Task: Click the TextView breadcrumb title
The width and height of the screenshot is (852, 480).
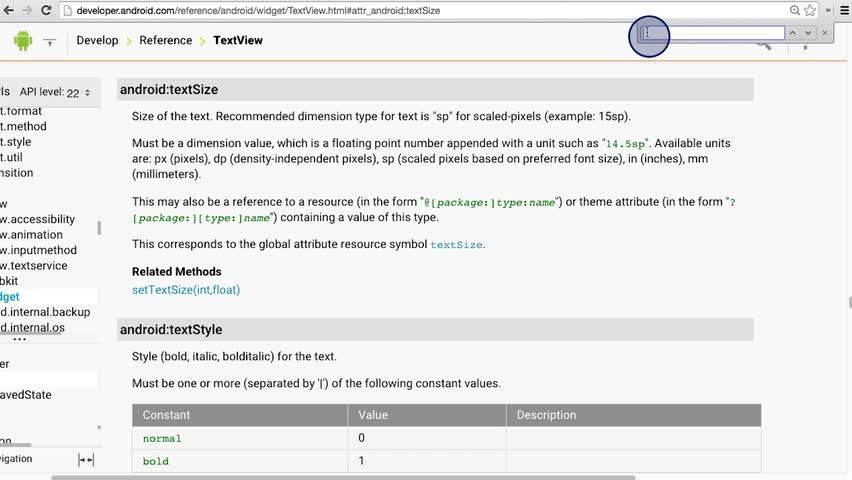Action: pos(238,40)
